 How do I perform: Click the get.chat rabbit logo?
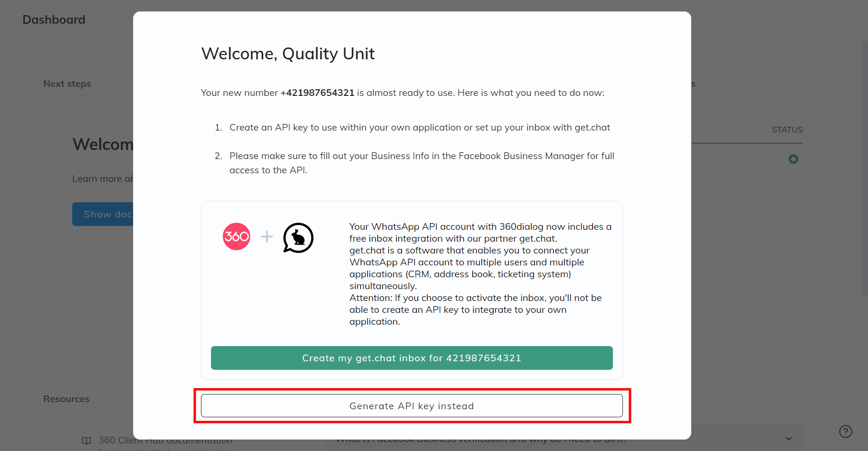pyautogui.click(x=298, y=238)
